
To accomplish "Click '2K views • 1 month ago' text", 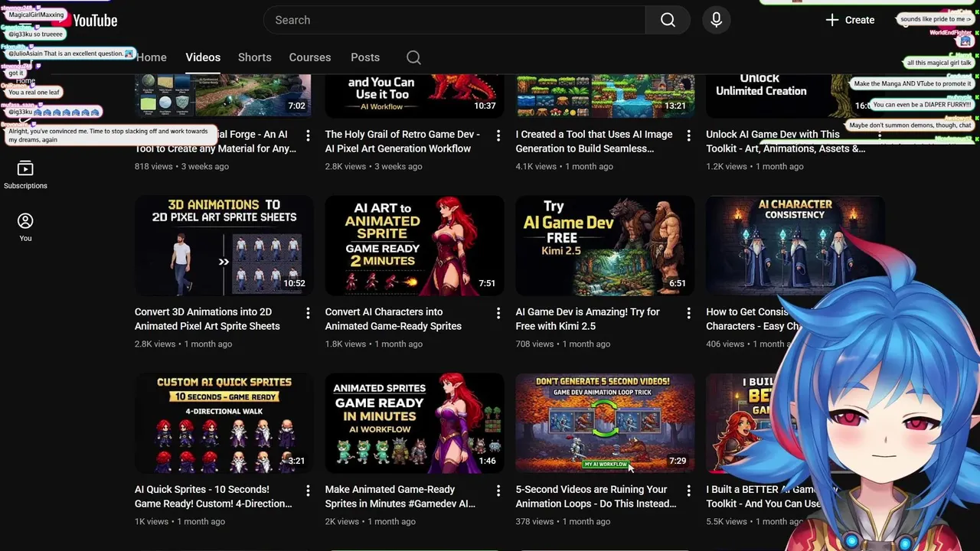I will [x=371, y=521].
